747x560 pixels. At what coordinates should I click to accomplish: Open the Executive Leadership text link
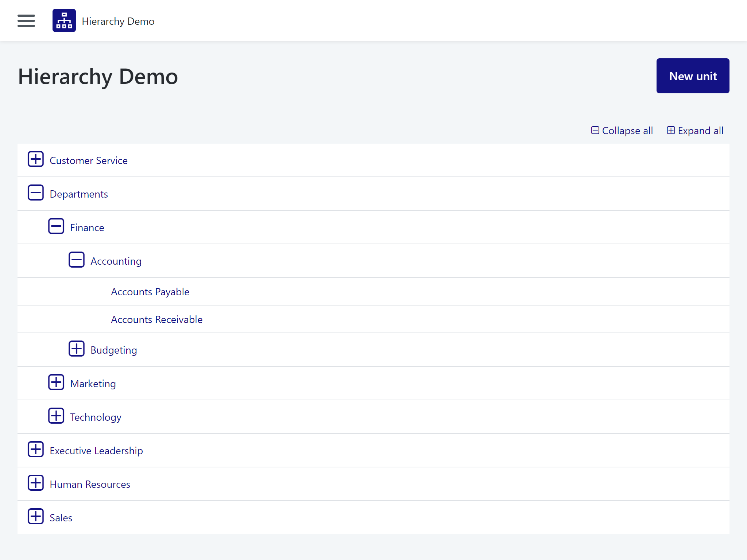click(x=96, y=451)
